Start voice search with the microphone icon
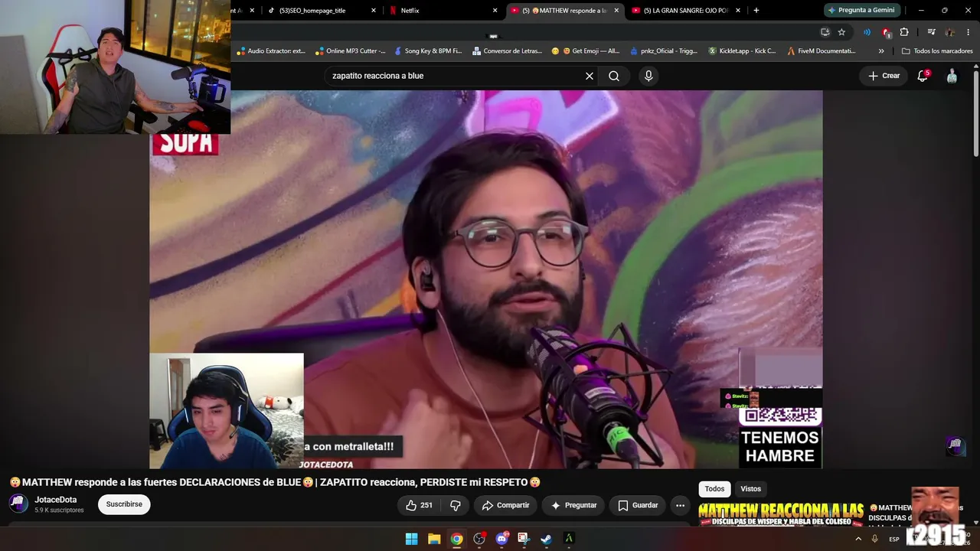Viewport: 980px width, 551px height. [x=648, y=76]
